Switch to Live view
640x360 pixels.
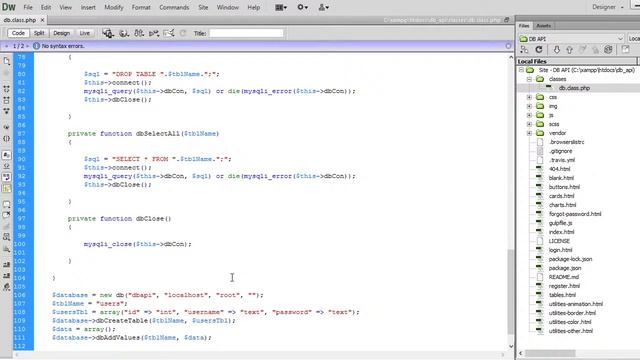84,33
